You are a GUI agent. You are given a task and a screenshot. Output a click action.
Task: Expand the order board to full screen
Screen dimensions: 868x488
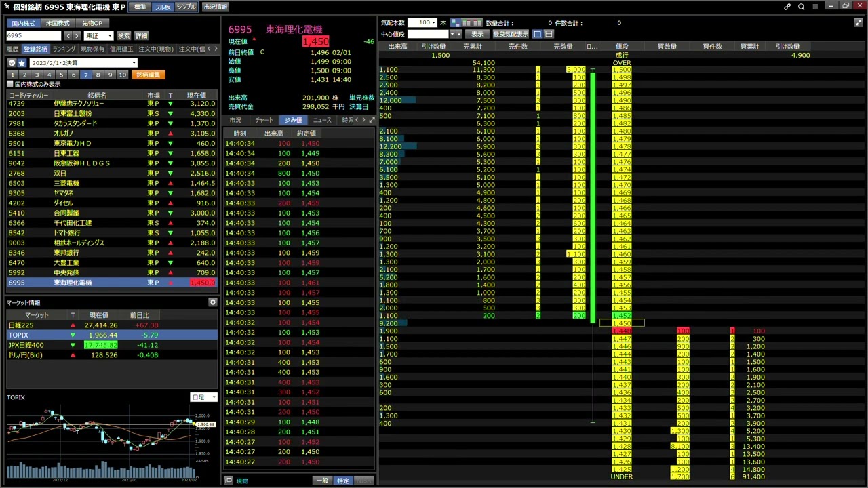(859, 22)
